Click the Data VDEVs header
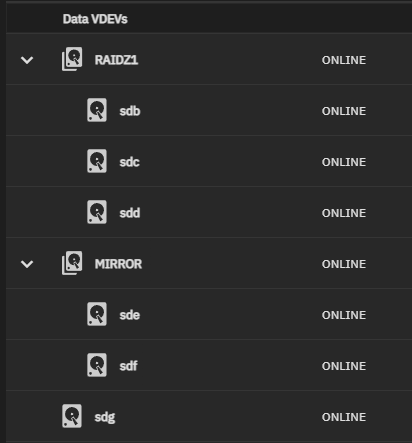 click(95, 19)
